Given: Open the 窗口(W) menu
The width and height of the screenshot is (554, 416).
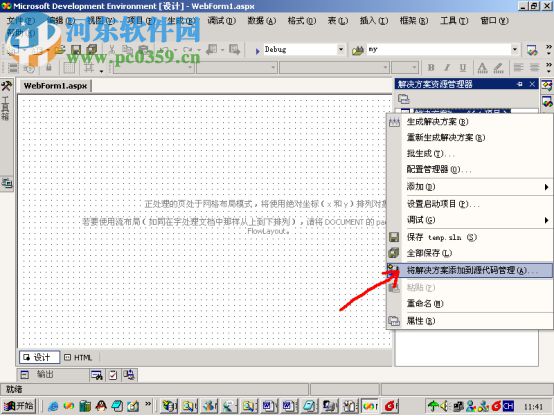Looking at the screenshot, I should click(x=494, y=20).
